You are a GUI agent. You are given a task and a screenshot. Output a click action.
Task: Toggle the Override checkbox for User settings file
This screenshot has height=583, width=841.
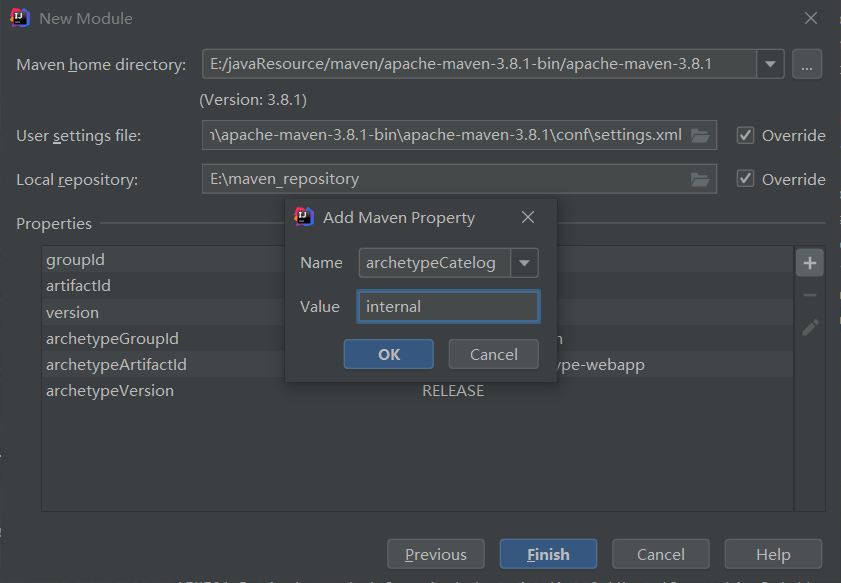tap(745, 135)
